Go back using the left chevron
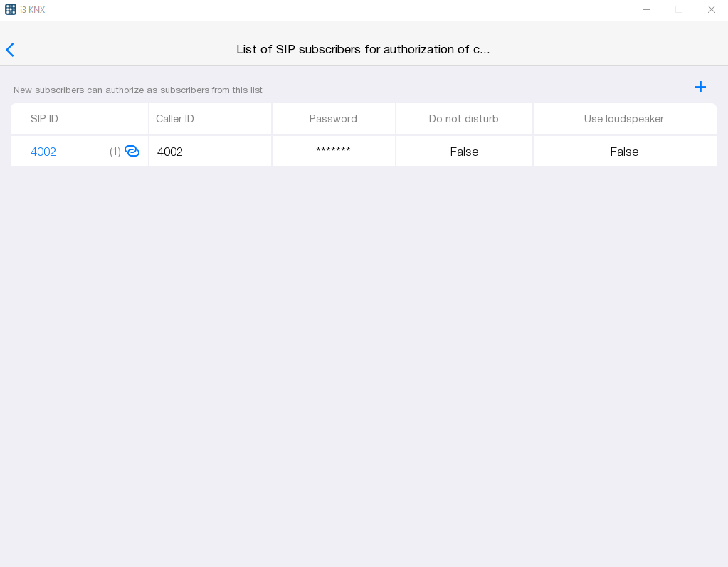Viewport: 728px width, 567px height. [x=10, y=50]
